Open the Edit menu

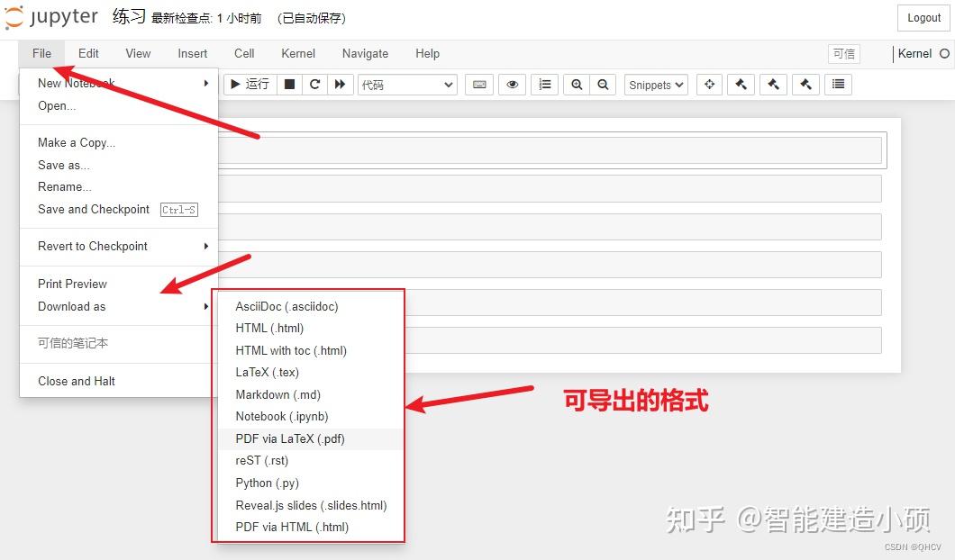pos(87,53)
